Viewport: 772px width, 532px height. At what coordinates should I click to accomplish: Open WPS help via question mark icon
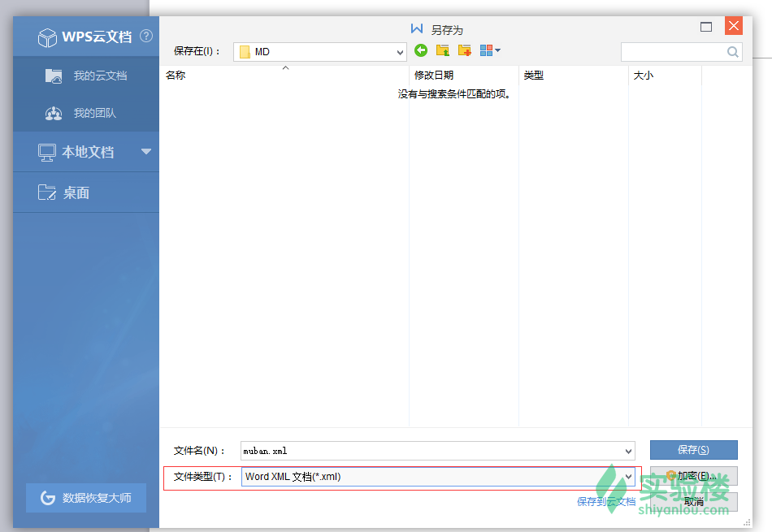pos(146,36)
